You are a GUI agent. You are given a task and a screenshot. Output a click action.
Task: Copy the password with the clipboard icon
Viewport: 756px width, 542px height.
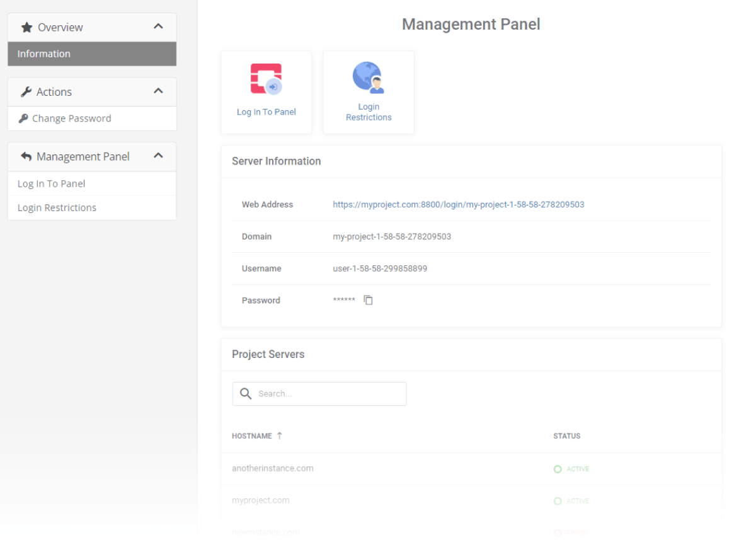[369, 300]
